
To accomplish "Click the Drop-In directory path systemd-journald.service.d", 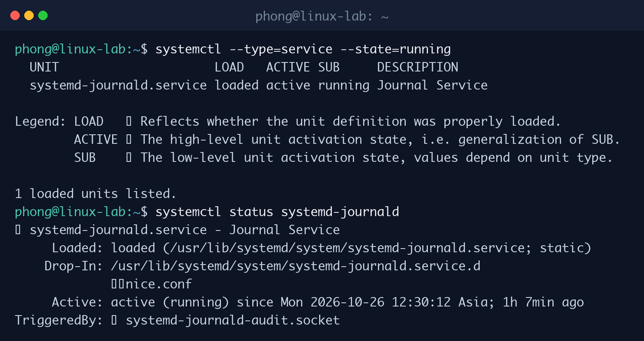I will pyautogui.click(x=296, y=266).
